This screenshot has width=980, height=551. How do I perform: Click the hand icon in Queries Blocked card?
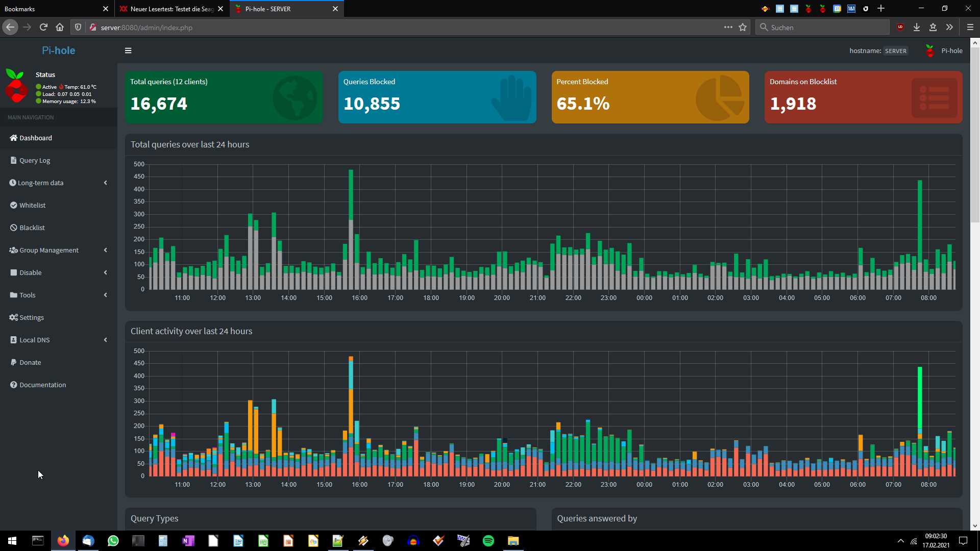tap(512, 98)
